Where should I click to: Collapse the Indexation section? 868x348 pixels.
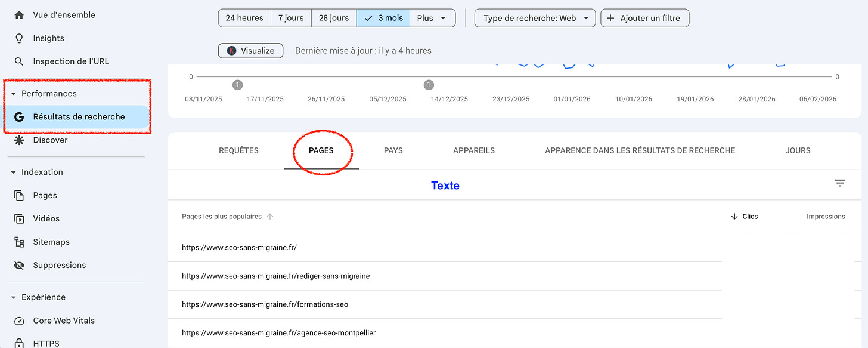click(13, 173)
